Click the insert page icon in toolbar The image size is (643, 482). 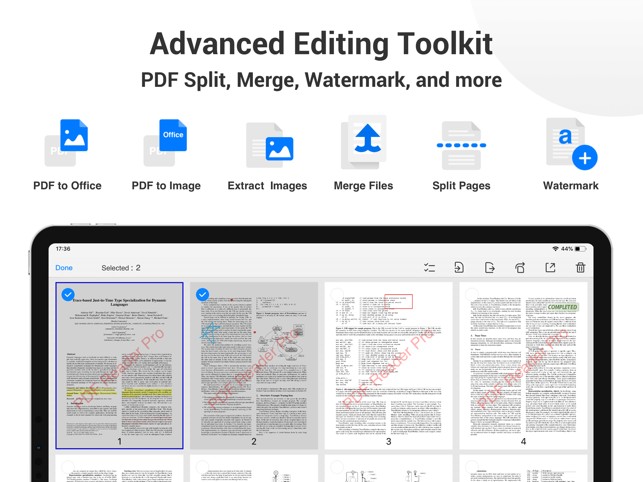point(459,268)
